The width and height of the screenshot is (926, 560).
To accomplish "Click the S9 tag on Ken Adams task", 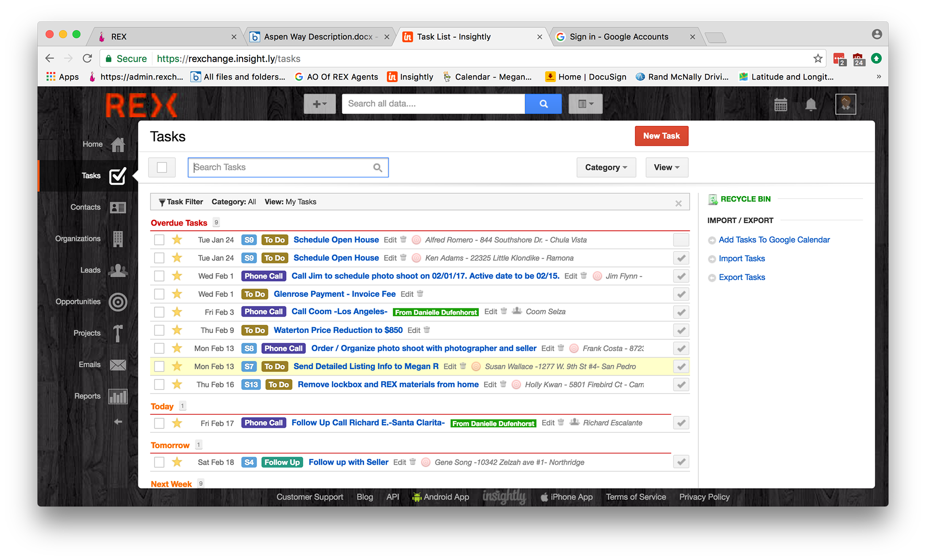I will coord(249,258).
